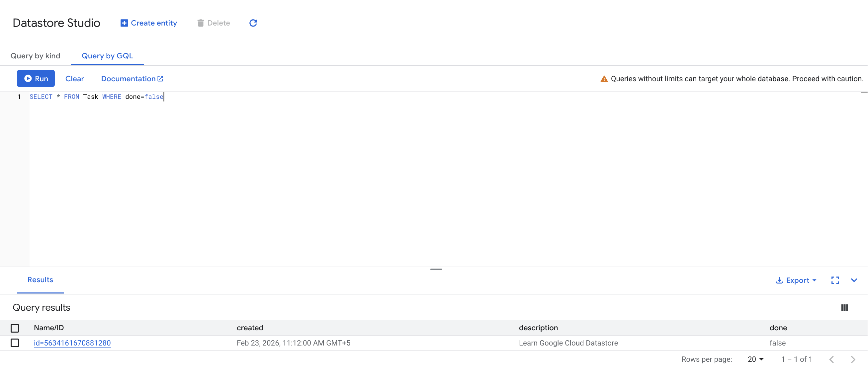Check the select-all checkbox in results header
868x380 pixels.
tap(15, 328)
